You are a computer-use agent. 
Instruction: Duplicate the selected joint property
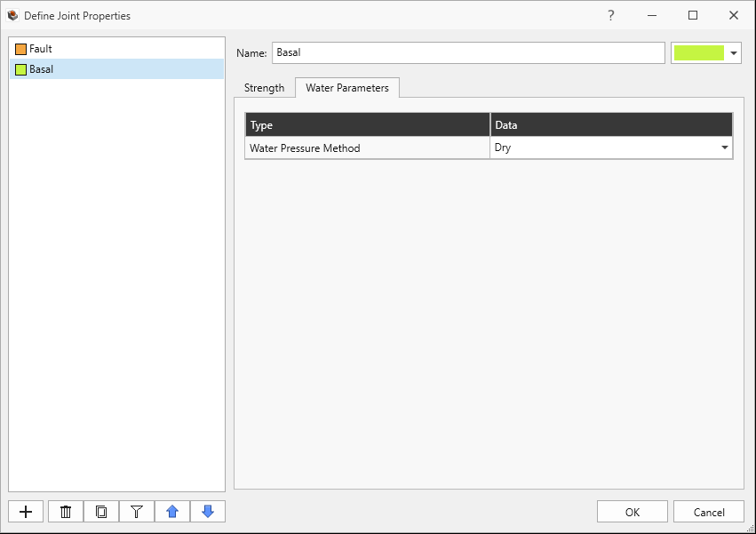tap(100, 511)
